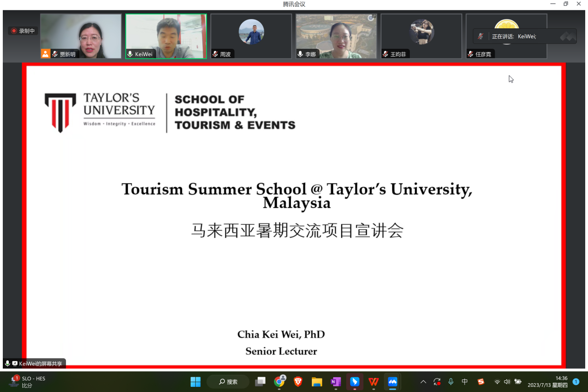Toggle the Chinese input mode indicator
Screen dimensions: 588x392
tap(465, 382)
